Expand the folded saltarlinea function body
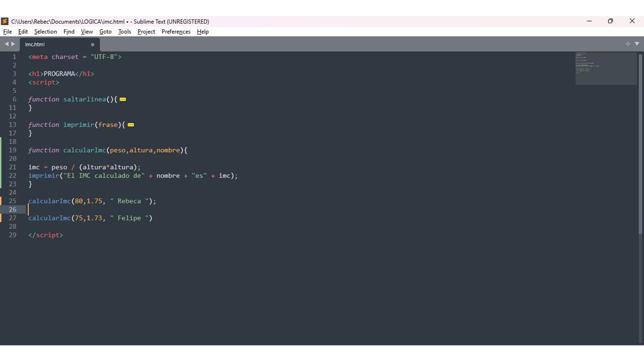This screenshot has width=644, height=362. pos(123,100)
